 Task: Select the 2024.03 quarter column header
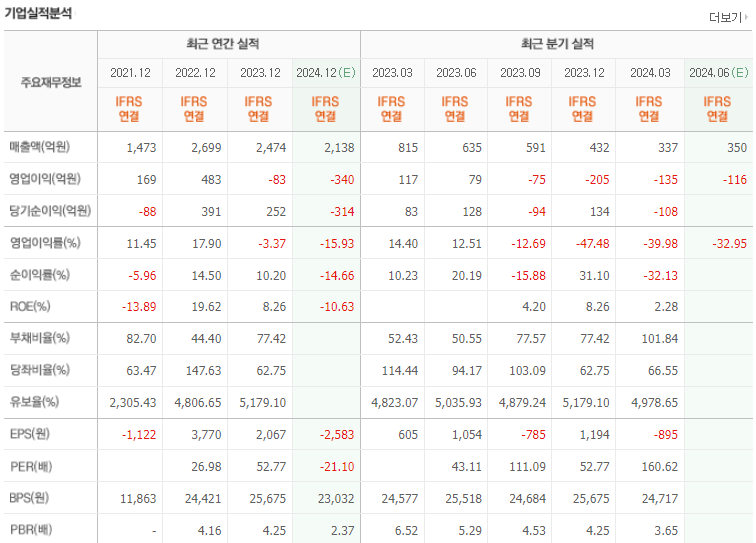tap(650, 73)
